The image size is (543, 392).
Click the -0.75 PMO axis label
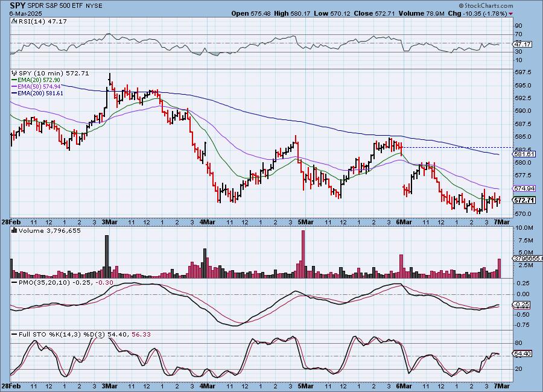click(x=522, y=325)
